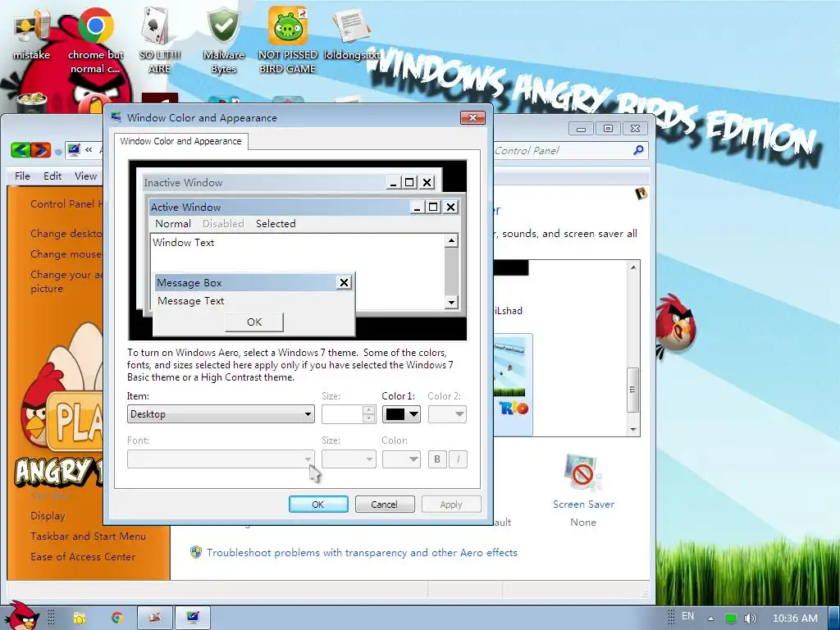Open Ease of Access Center link
The image size is (840, 630).
click(x=83, y=557)
